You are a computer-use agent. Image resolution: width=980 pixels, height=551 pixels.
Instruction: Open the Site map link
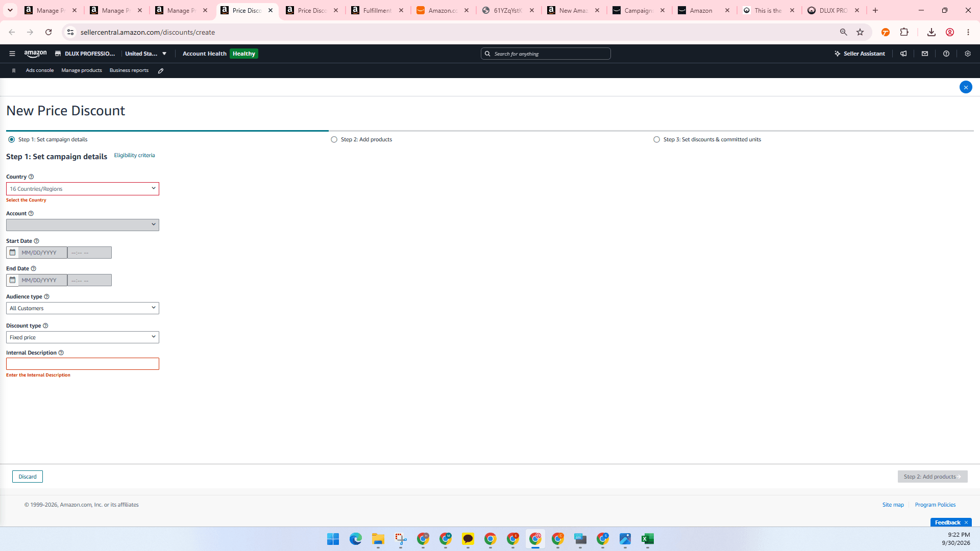[x=893, y=505]
